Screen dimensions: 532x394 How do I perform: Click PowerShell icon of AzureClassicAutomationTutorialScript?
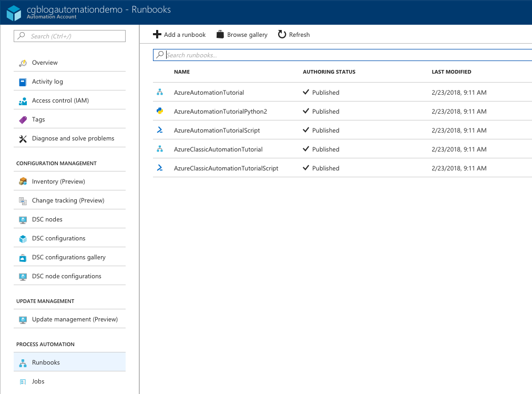tap(160, 168)
